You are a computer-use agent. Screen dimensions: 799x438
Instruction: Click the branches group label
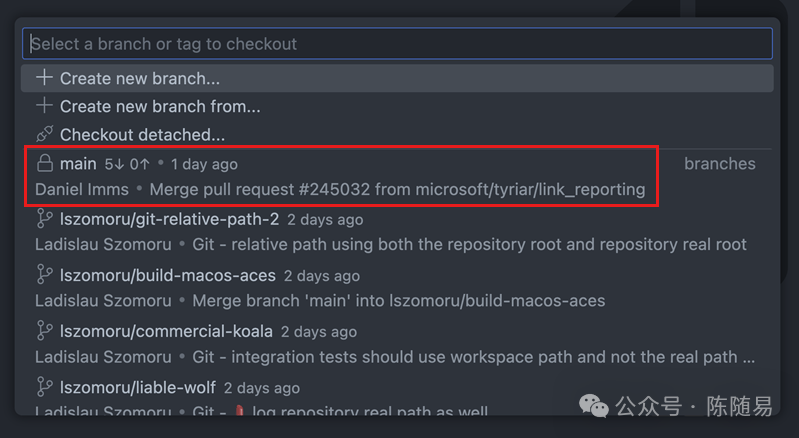coord(720,163)
